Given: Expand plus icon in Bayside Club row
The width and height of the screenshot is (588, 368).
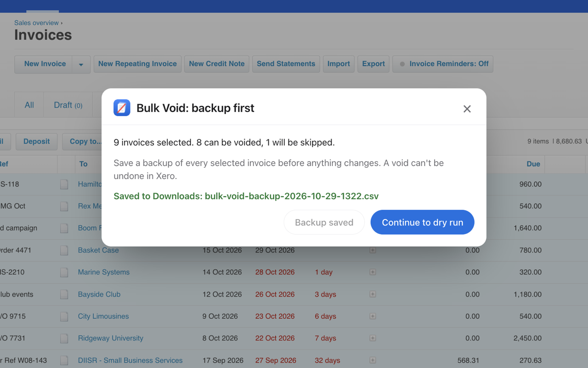Looking at the screenshot, I should click(x=373, y=294).
